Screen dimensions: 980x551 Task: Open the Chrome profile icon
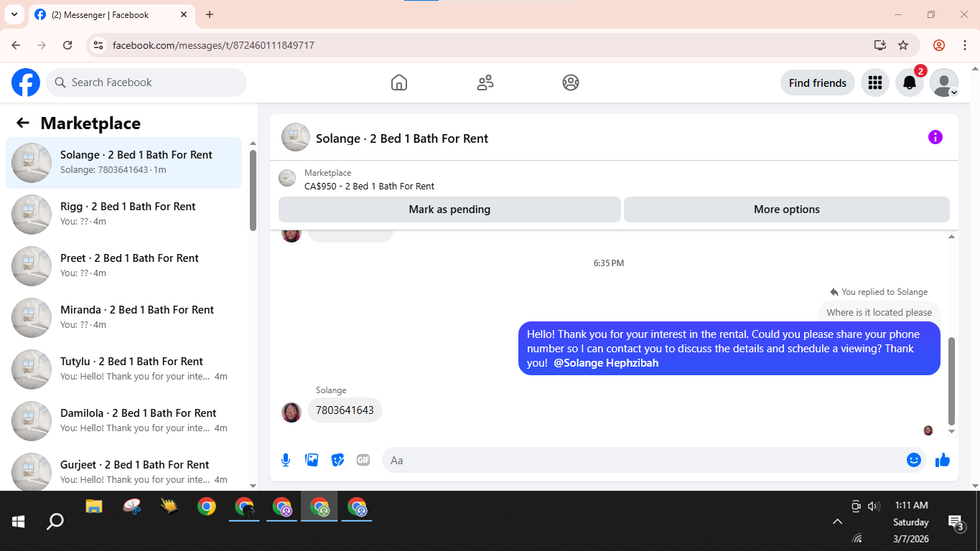(939, 45)
